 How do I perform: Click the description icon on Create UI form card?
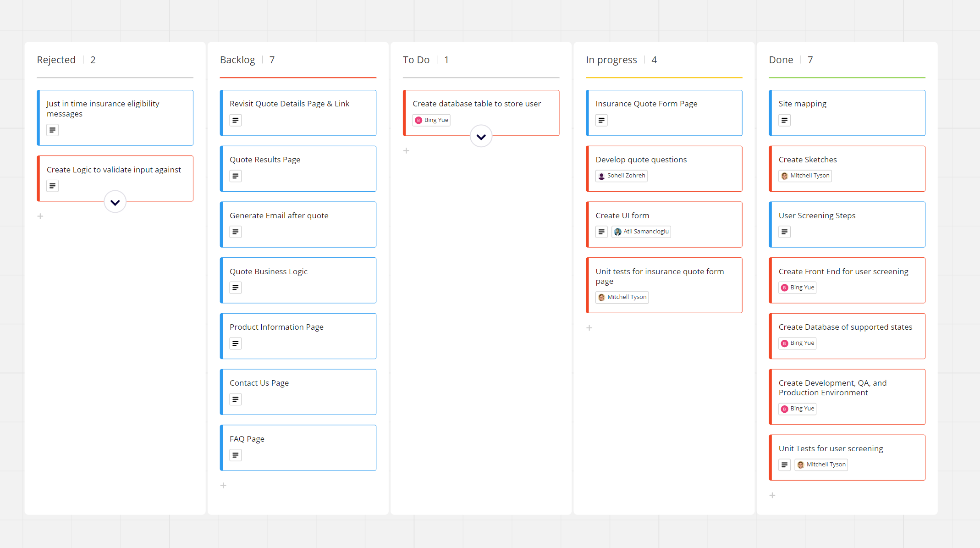(602, 232)
